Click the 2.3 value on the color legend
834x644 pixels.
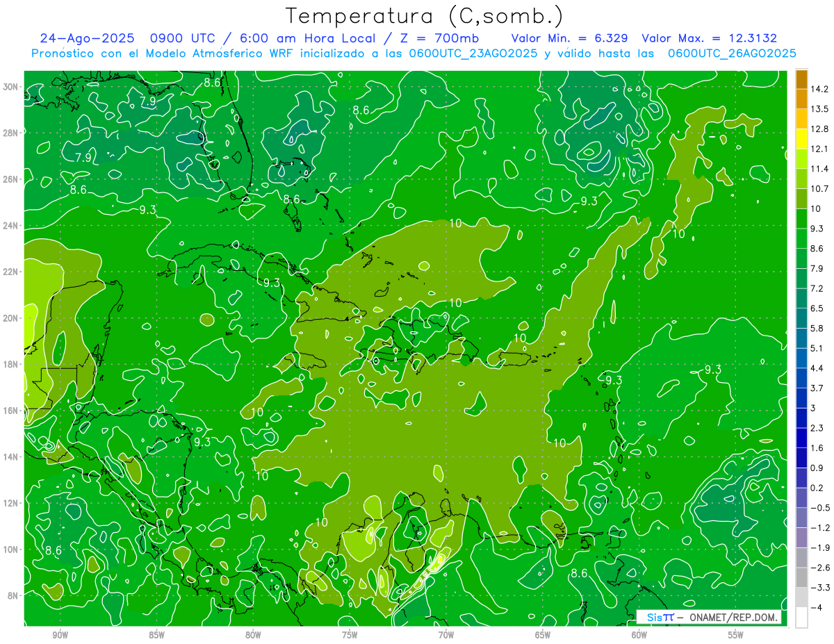click(817, 428)
